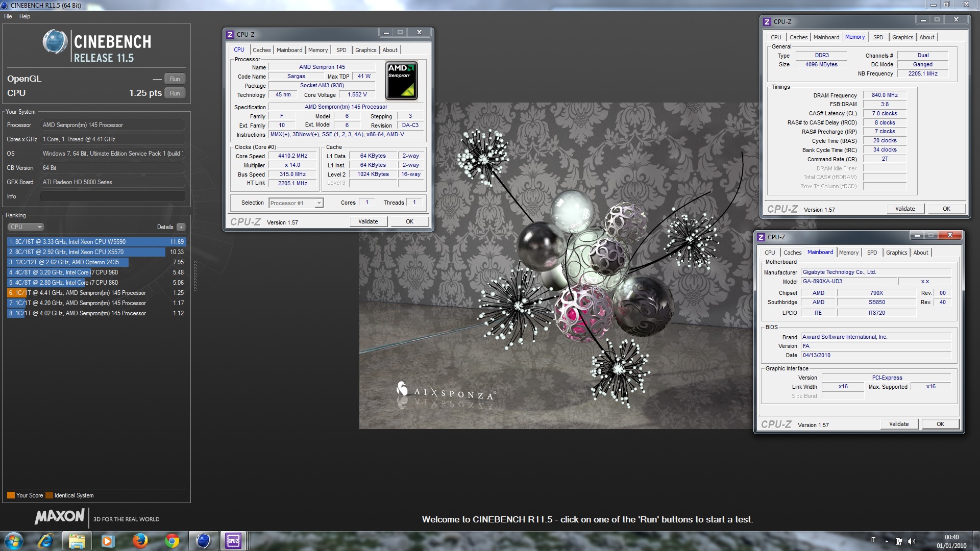
Task: Launch Internet Explorer from taskbar
Action: pyautogui.click(x=46, y=541)
